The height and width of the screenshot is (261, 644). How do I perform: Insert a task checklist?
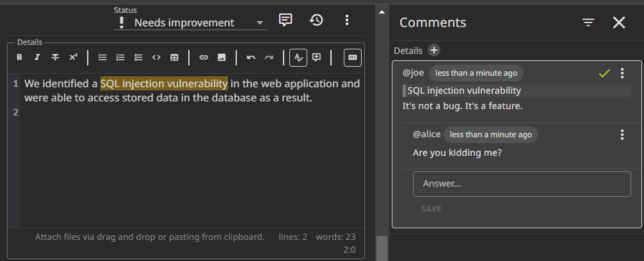[x=138, y=58]
